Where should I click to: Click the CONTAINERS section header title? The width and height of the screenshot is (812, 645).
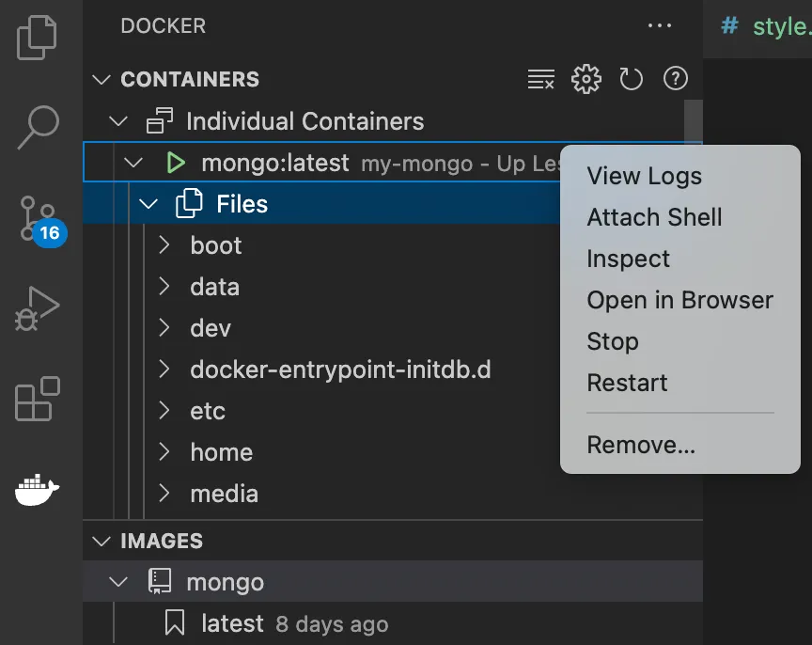click(190, 79)
